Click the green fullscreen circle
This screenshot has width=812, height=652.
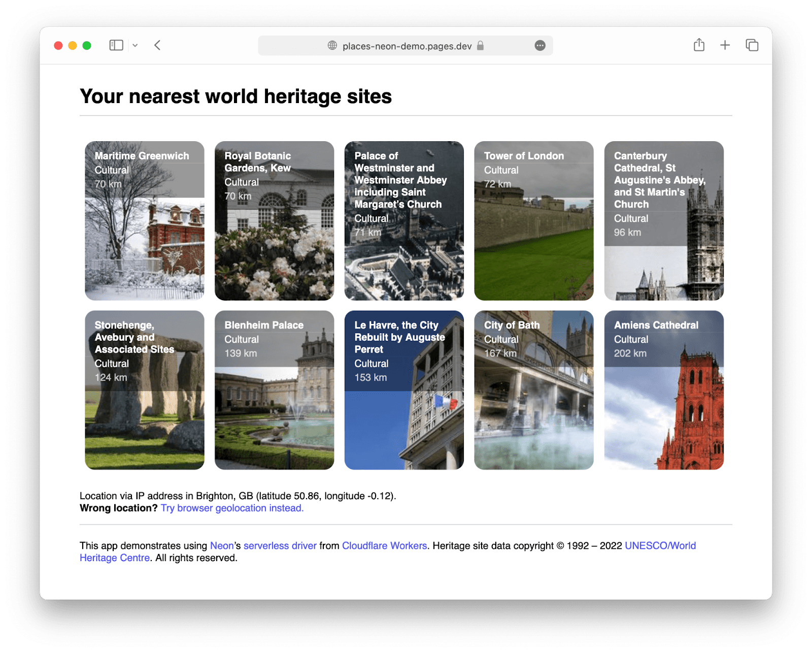pos(87,45)
